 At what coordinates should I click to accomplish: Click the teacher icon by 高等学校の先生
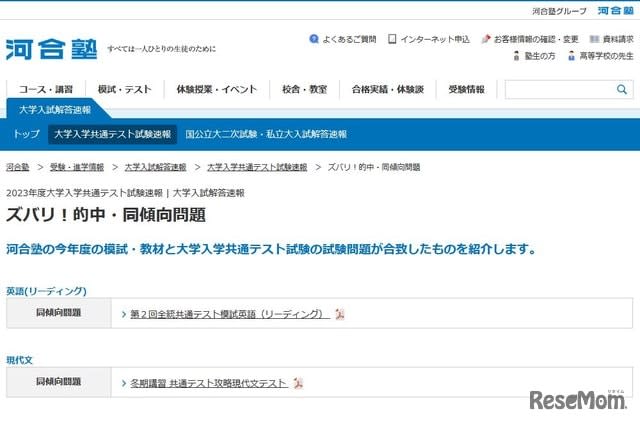click(571, 56)
